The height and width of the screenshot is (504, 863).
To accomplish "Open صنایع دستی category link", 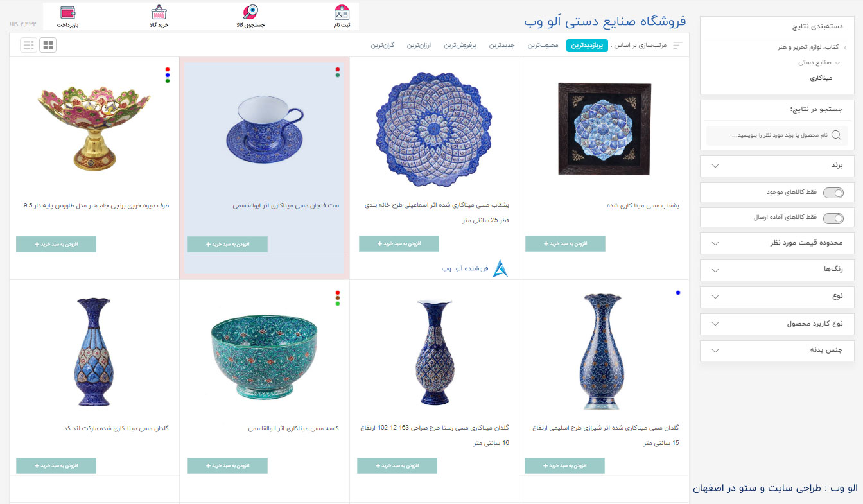I will (x=815, y=63).
